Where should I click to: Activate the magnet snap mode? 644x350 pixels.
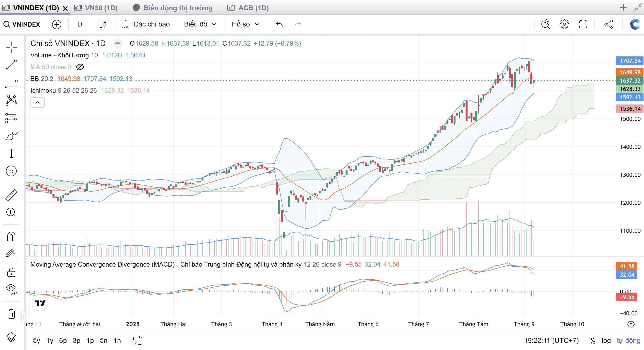pos(11,236)
